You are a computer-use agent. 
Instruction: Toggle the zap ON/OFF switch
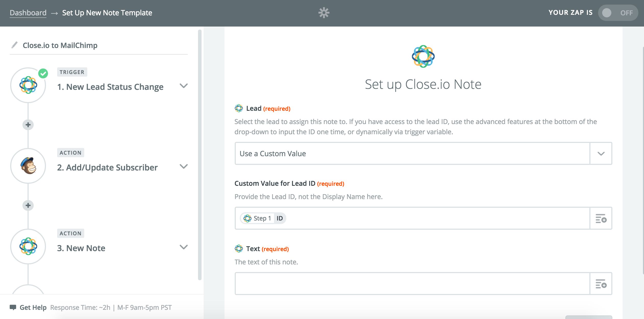point(618,13)
